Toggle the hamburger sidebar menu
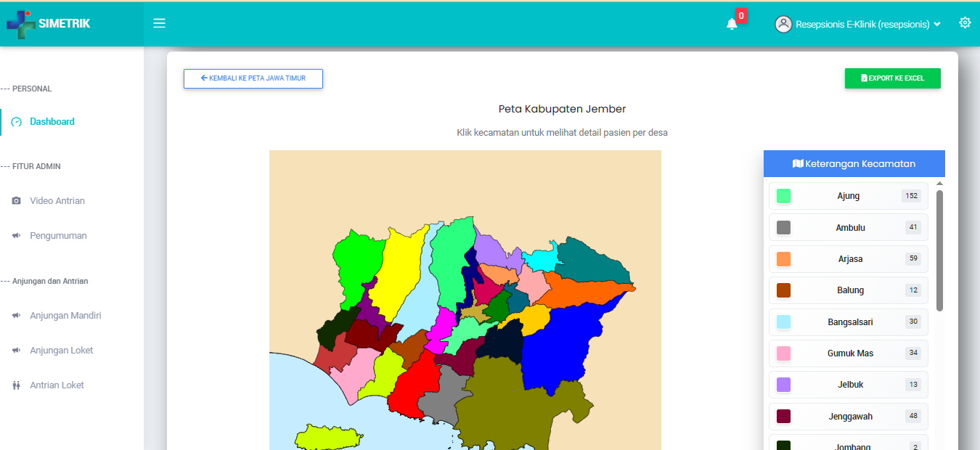Screen dimensions: 980x450 point(160,23)
